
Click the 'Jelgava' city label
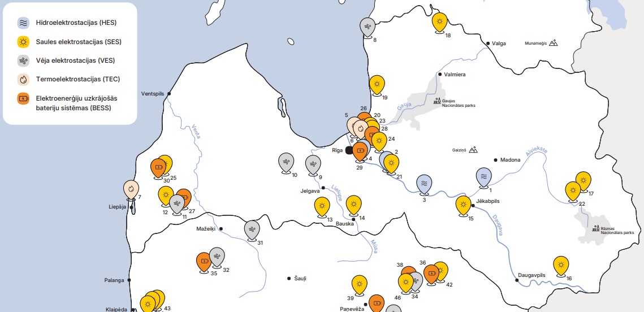(x=310, y=191)
